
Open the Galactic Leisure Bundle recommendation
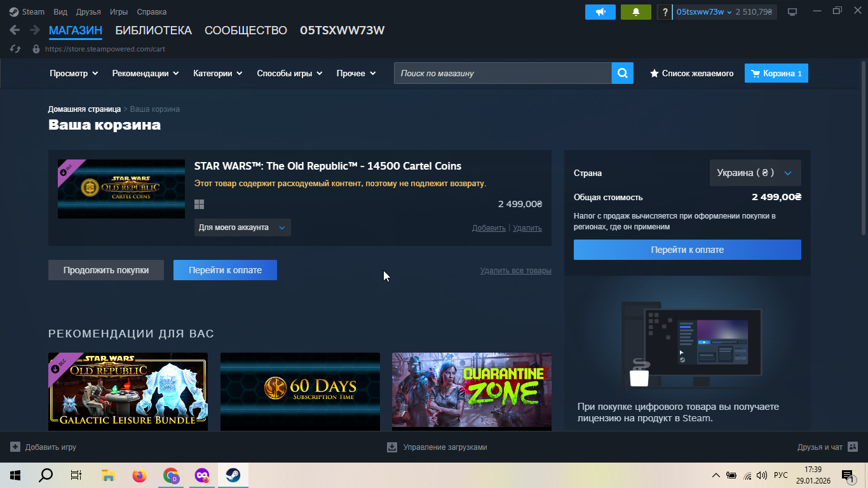pos(128,391)
